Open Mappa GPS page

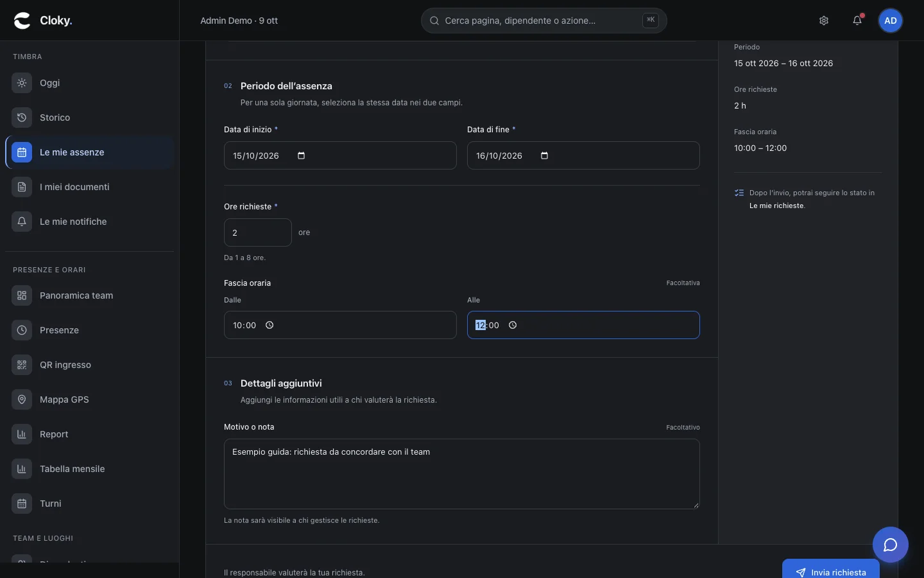tap(90, 399)
